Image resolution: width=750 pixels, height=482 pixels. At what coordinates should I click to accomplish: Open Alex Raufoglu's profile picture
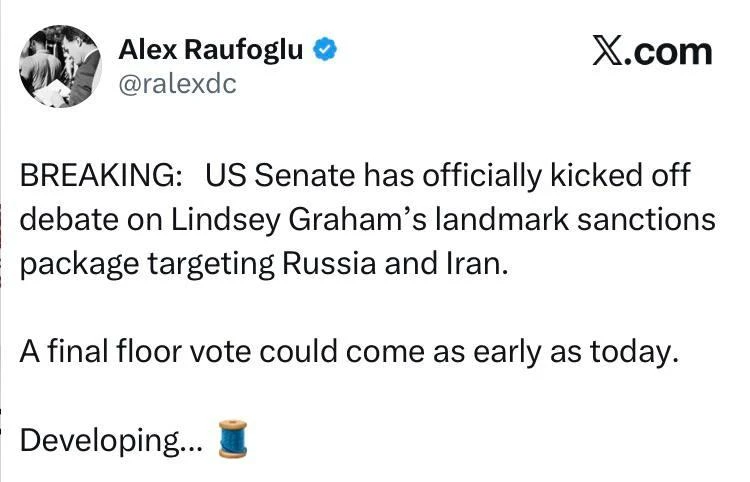[60, 66]
